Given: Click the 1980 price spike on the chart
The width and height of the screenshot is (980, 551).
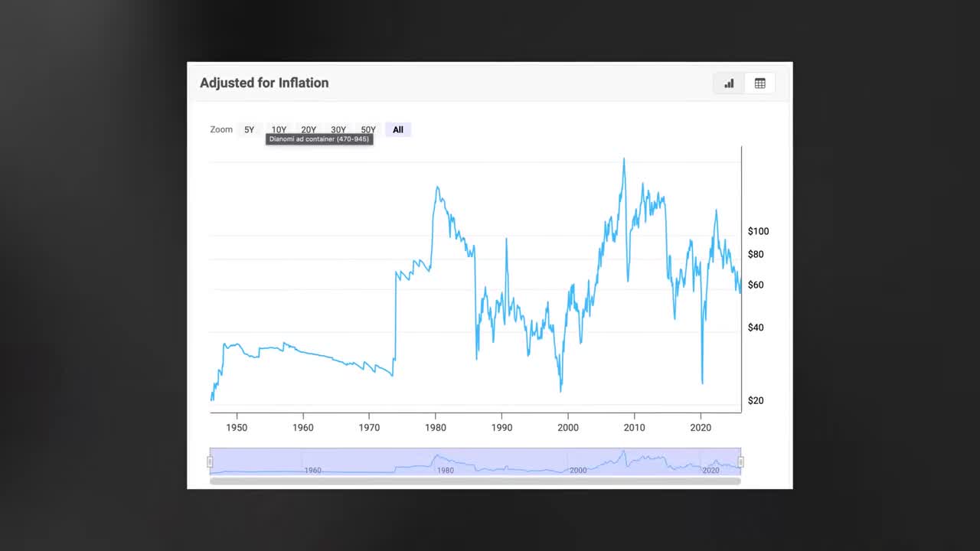Looking at the screenshot, I should 437,187.
